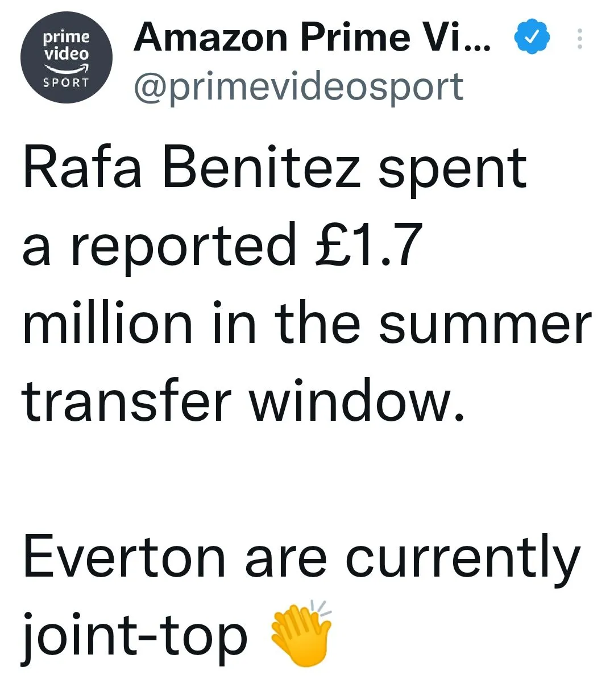614x700 pixels.
Task: Click the word 'million' in the tweet
Action: click(108, 324)
